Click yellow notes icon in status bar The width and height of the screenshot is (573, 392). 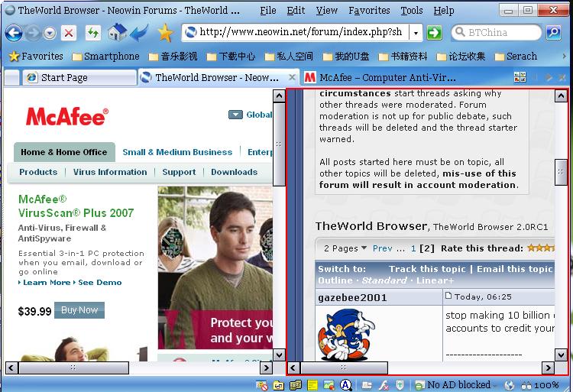click(x=312, y=385)
